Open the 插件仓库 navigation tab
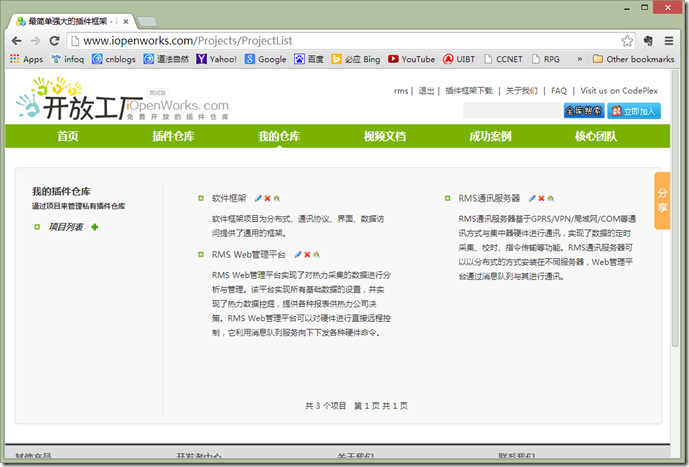Viewport: 689px width, 467px height. click(x=173, y=136)
